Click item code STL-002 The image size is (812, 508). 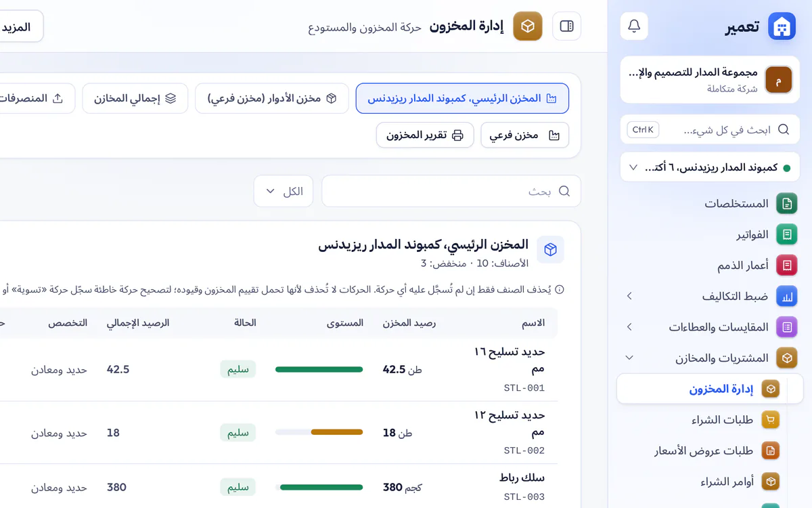[524, 450]
